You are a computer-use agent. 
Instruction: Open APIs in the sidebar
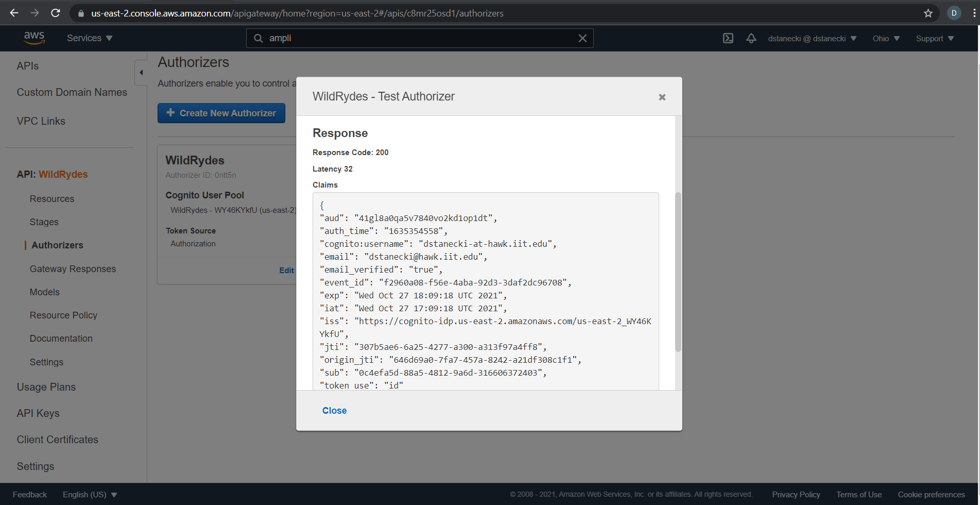tap(28, 66)
